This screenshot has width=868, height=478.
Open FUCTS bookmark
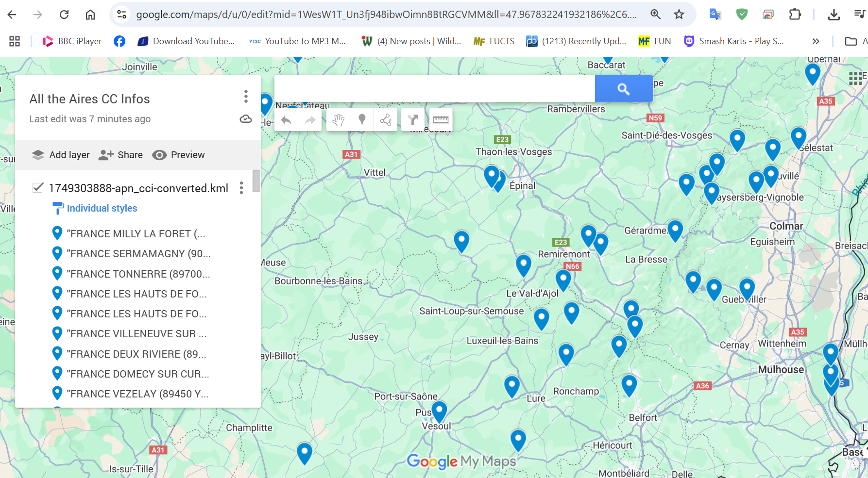point(494,41)
